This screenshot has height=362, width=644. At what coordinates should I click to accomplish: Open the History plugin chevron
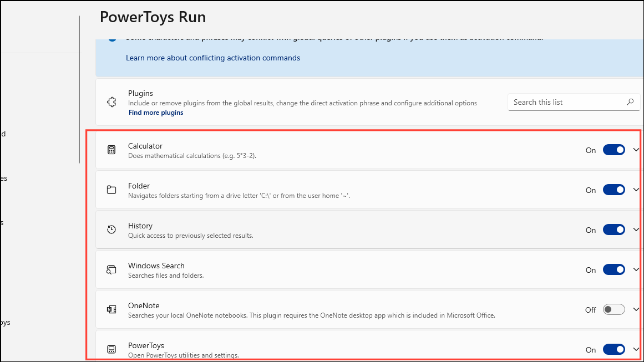(636, 230)
